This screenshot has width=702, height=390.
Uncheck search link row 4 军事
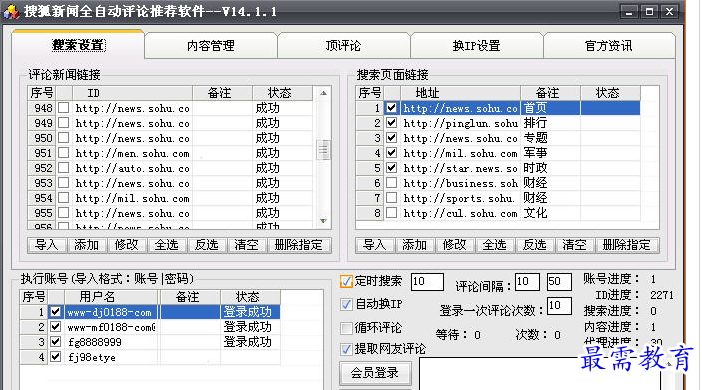[x=392, y=153]
